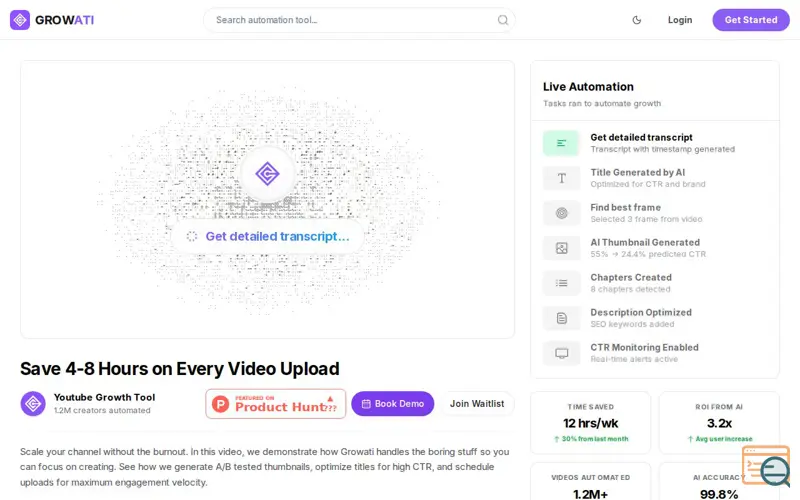
Task: Click the Chapters Created text
Action: [x=631, y=277]
